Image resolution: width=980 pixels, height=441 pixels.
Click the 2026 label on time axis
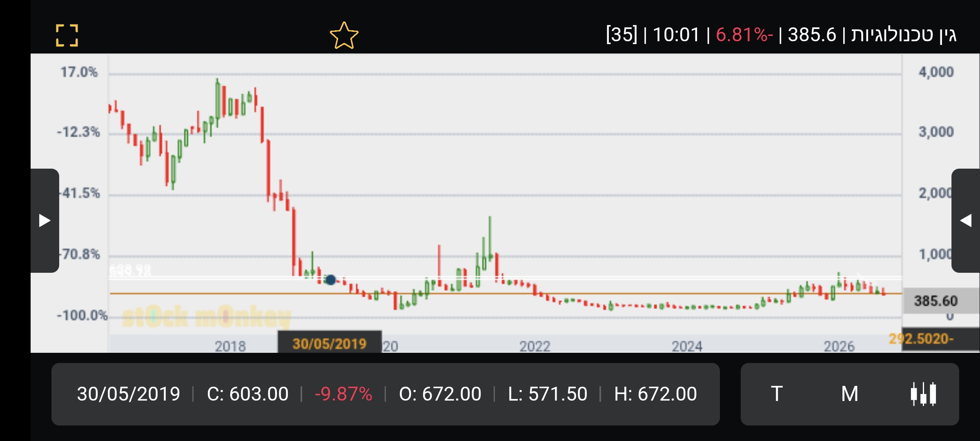point(839,346)
